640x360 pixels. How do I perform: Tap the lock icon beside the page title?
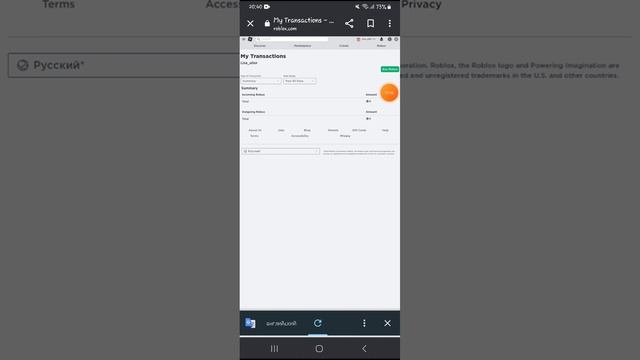267,24
